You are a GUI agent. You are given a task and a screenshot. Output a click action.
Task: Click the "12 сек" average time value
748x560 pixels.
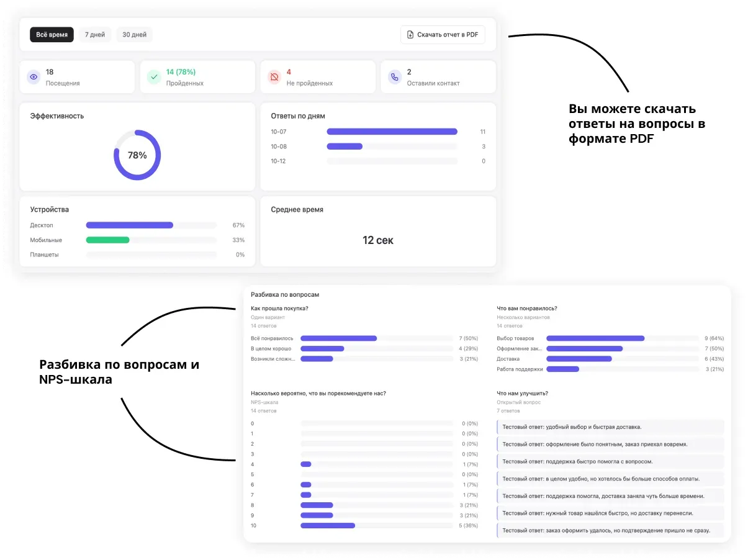click(x=378, y=240)
